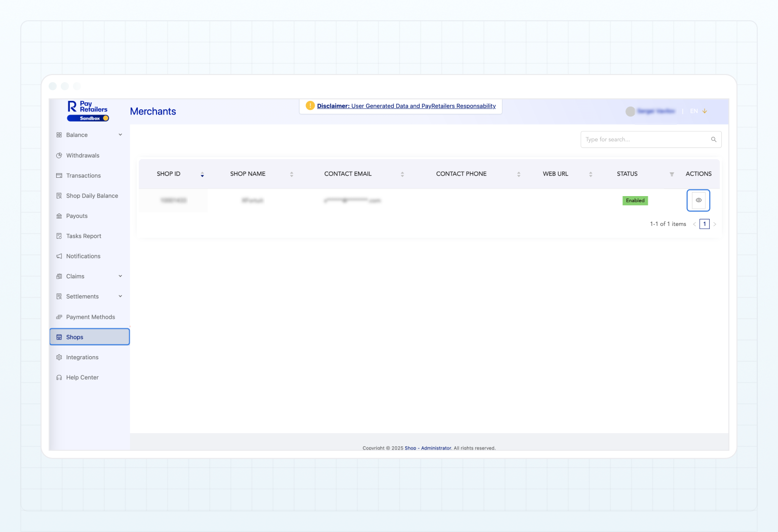Focus the Type for search field
The image size is (778, 532).
click(651, 139)
